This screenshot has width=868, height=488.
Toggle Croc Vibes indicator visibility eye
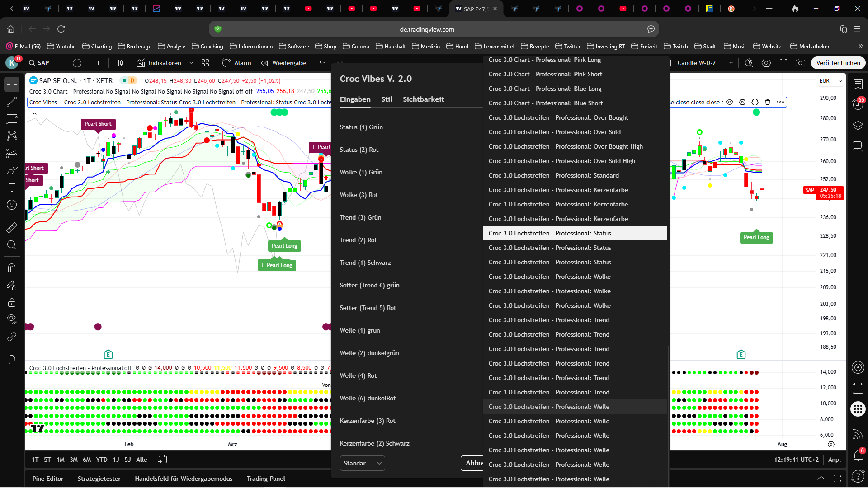pyautogui.click(x=730, y=102)
